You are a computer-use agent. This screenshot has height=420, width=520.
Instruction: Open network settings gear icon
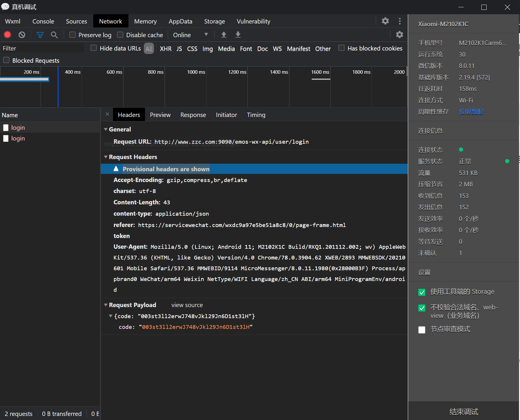coord(399,35)
